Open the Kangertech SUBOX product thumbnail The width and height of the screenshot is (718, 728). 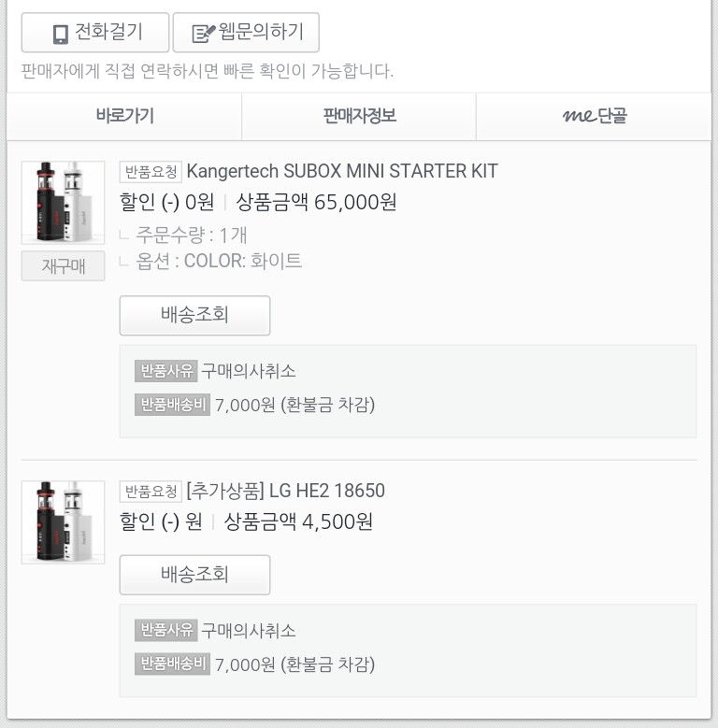pos(63,202)
